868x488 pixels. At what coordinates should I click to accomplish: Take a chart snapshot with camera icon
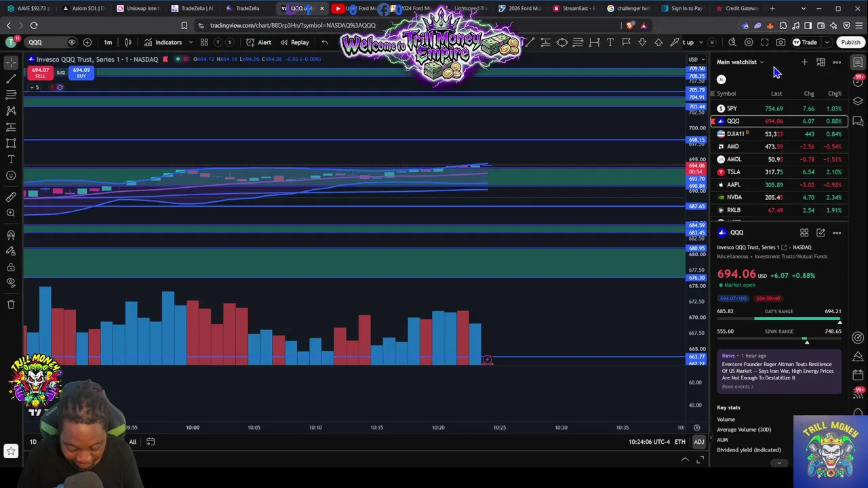[781, 42]
